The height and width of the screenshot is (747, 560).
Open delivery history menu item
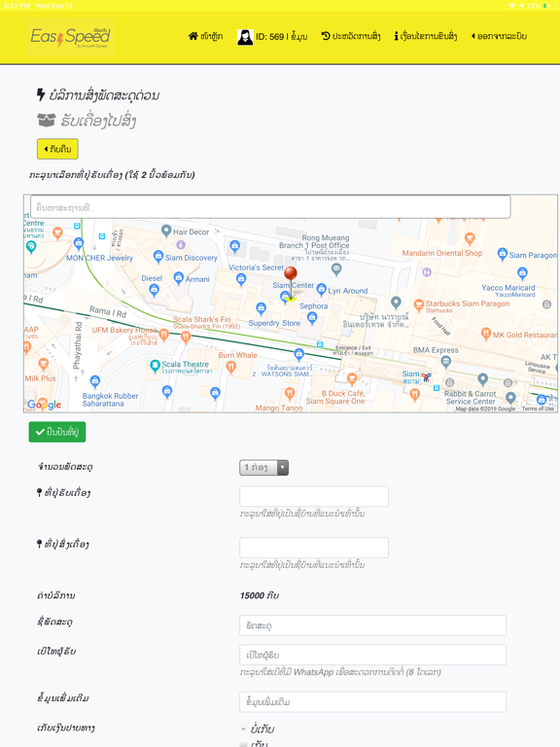[351, 36]
